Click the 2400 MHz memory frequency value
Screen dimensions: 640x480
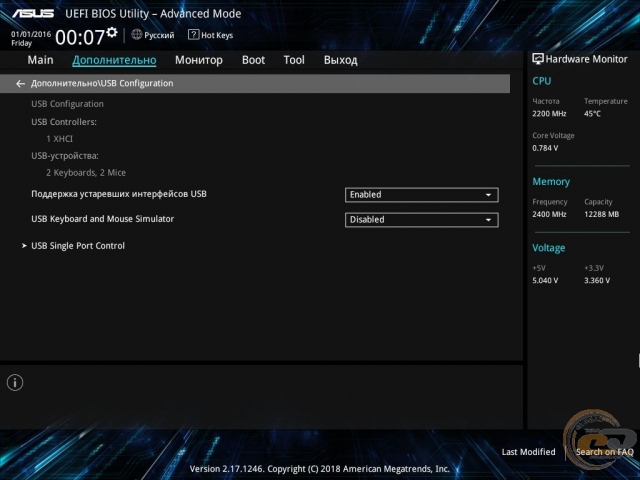pos(549,214)
